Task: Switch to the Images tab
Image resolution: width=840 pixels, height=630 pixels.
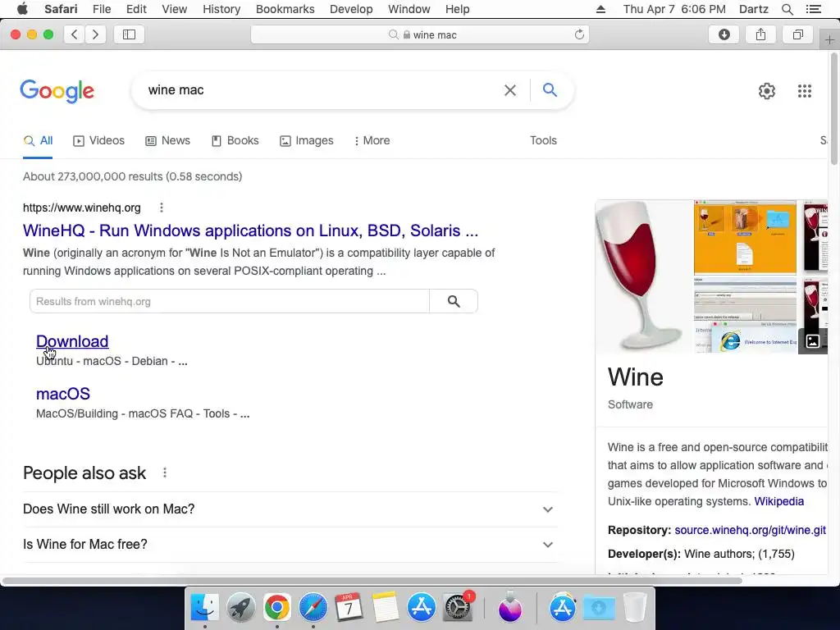Action: coord(307,140)
